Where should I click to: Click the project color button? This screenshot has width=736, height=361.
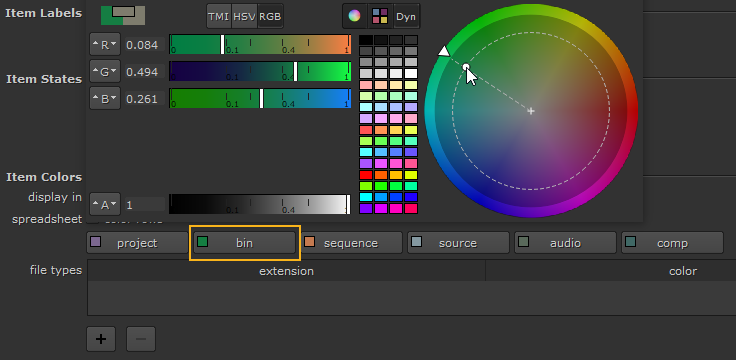tap(138, 243)
